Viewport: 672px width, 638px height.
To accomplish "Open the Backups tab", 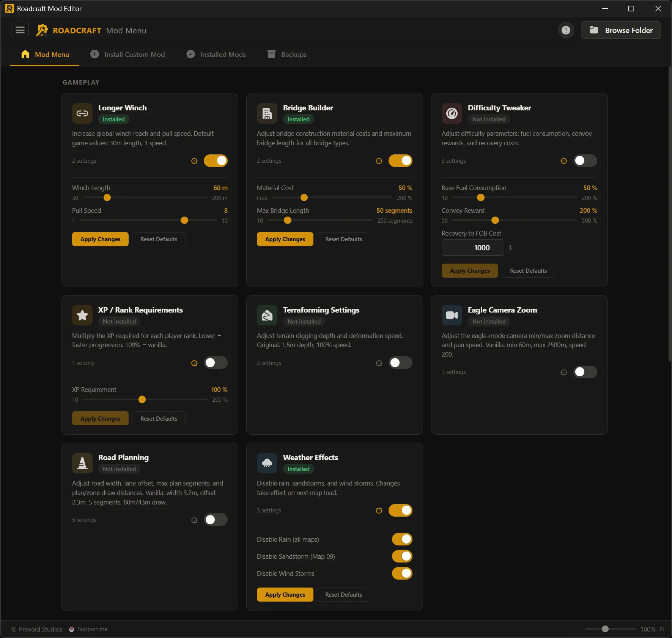I will [287, 55].
